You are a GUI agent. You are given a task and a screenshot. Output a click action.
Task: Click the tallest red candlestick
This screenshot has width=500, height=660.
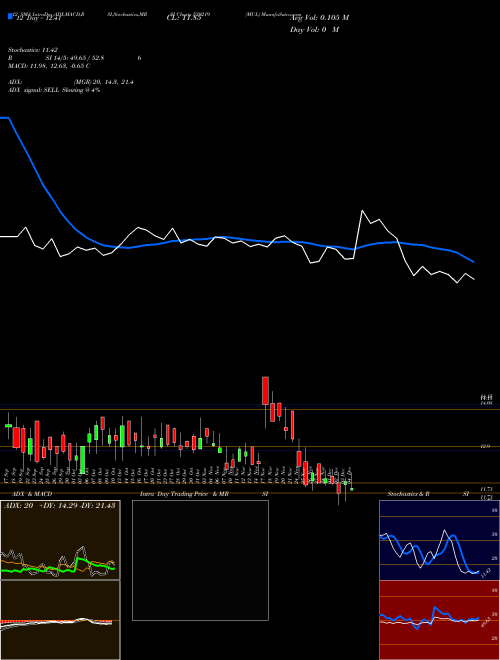[x=266, y=391]
